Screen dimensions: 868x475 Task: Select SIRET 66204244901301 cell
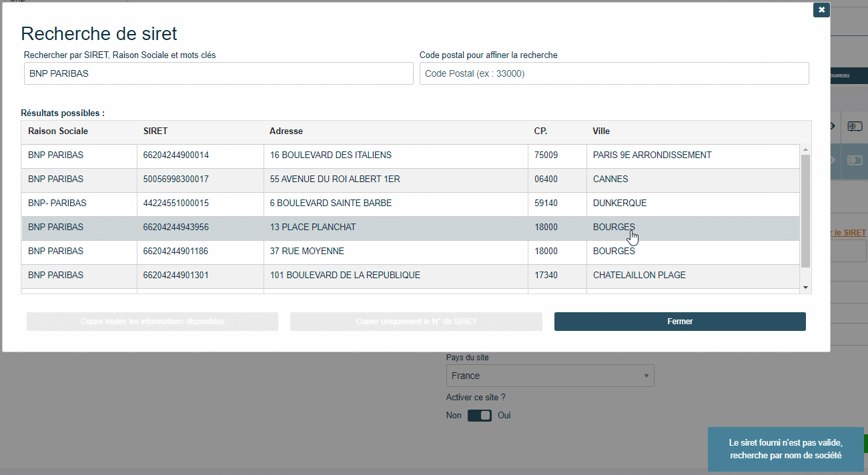(x=200, y=276)
